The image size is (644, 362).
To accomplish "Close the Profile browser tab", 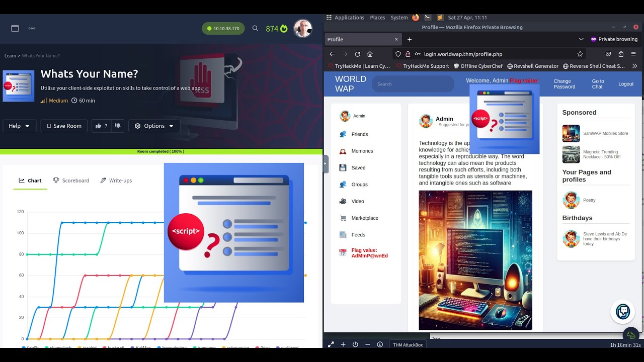I will [396, 39].
